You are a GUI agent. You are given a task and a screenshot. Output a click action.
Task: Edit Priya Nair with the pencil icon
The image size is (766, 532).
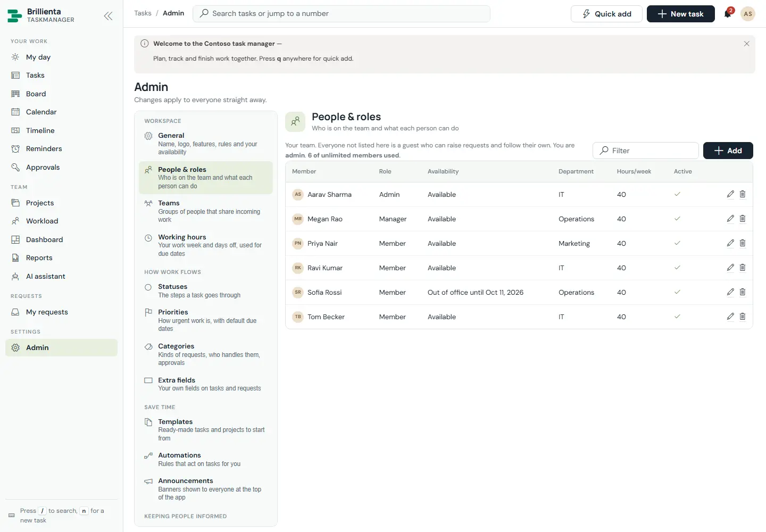(x=730, y=243)
